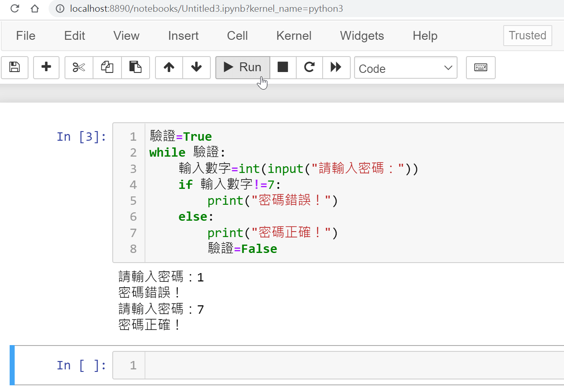The image size is (564, 392).
Task: Interrupt the kernel with the stop icon
Action: [283, 67]
